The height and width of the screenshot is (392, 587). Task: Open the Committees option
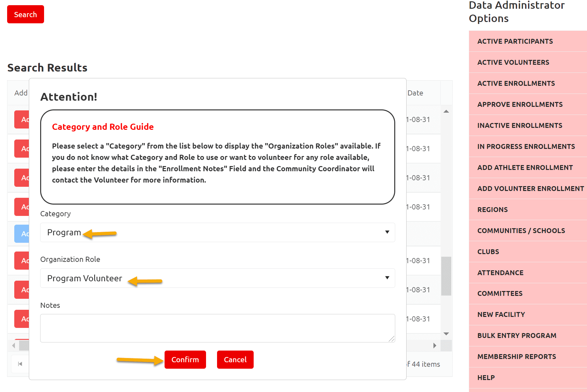[528, 293]
